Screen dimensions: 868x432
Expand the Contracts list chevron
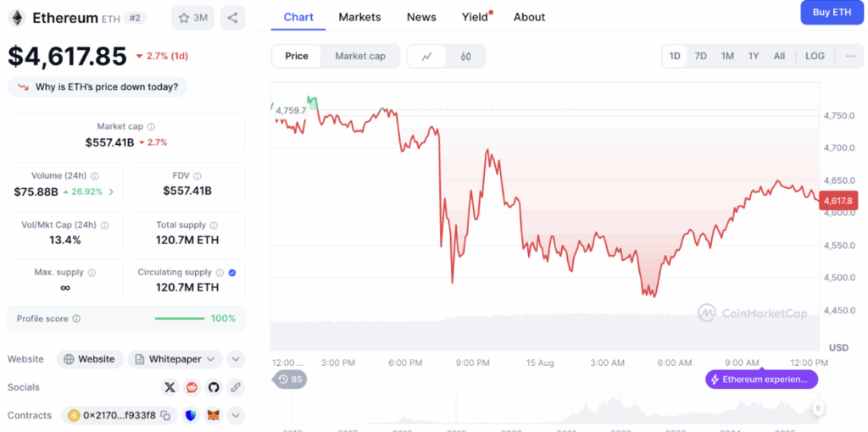click(x=236, y=416)
